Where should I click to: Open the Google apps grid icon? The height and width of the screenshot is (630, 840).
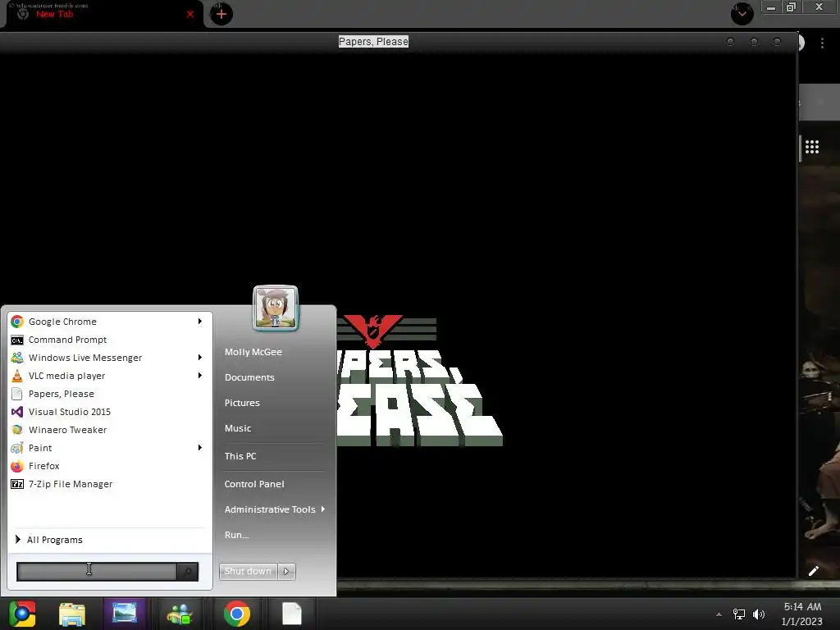coord(812,147)
